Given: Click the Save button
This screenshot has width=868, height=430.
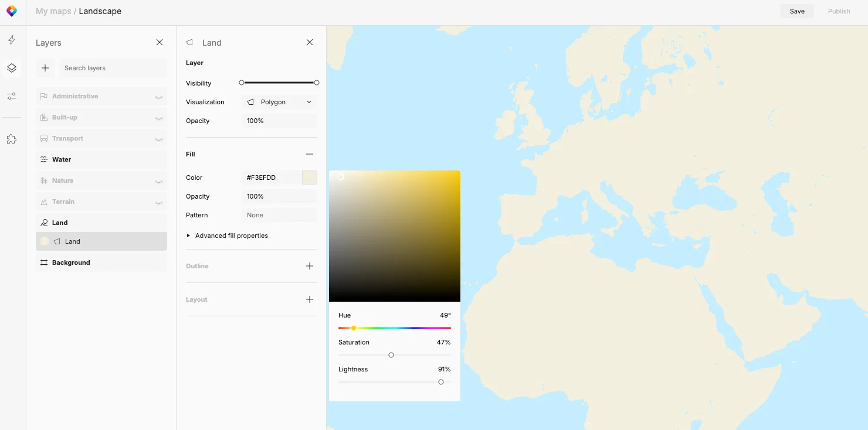Looking at the screenshot, I should pyautogui.click(x=797, y=11).
